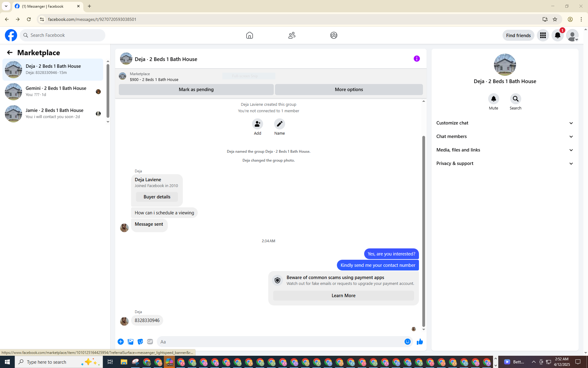The height and width of the screenshot is (368, 588).
Task: Go to the Home feed icon
Action: (250, 35)
